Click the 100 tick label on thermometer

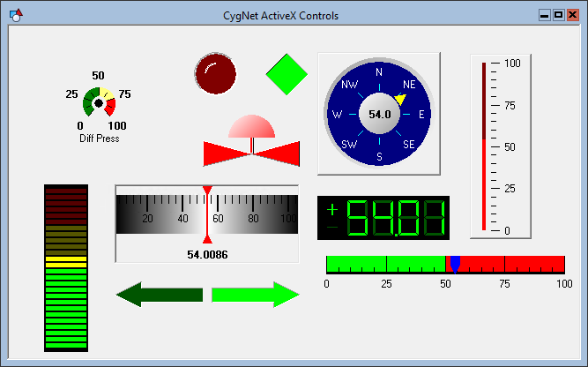[x=512, y=63]
